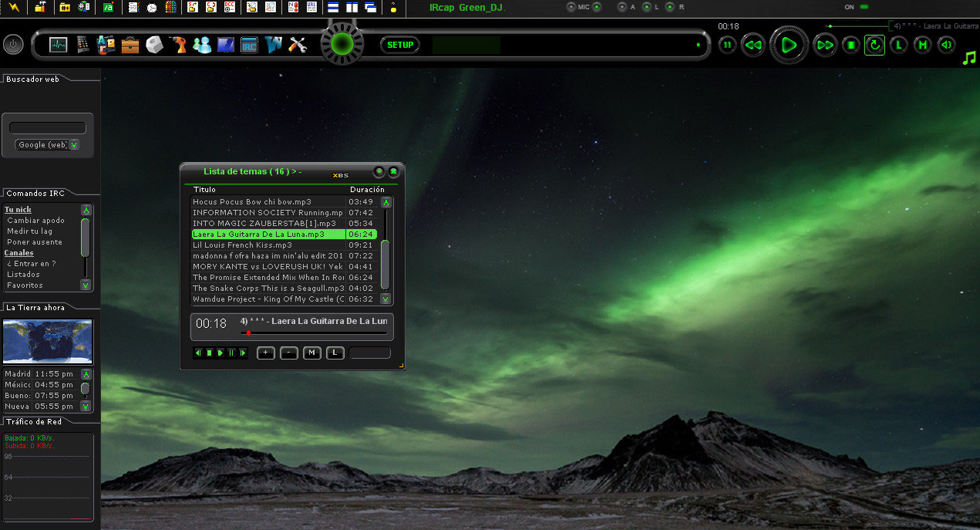
Task: Select 'Favoritos' command
Action: tap(25, 285)
